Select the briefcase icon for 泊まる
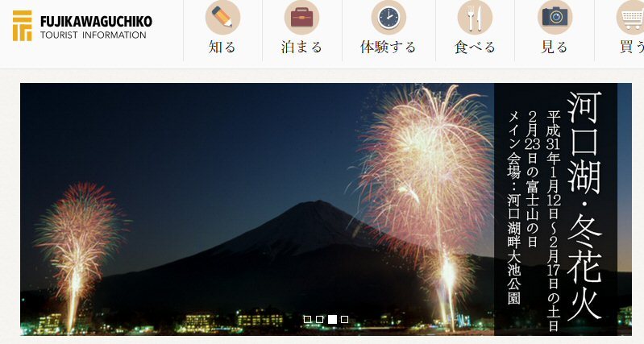This screenshot has width=644, height=344. (301, 17)
